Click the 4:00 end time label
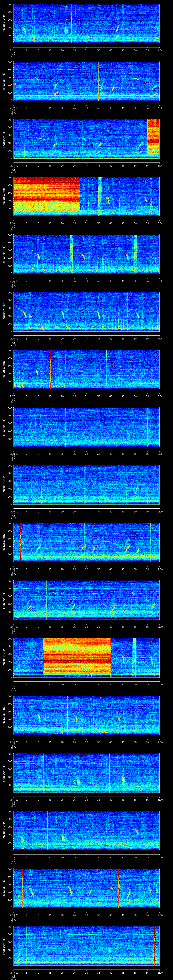173x980 pixels. point(160,166)
